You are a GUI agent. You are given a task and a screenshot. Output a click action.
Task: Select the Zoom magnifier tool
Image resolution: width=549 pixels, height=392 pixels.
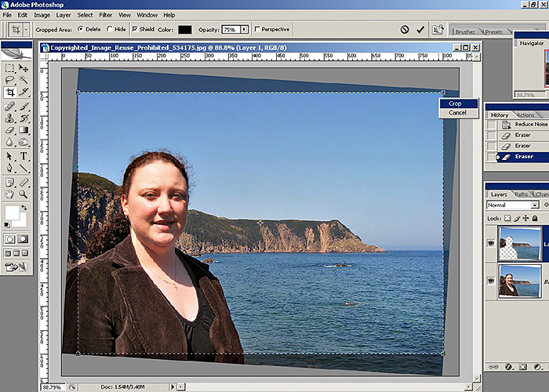[x=24, y=194]
